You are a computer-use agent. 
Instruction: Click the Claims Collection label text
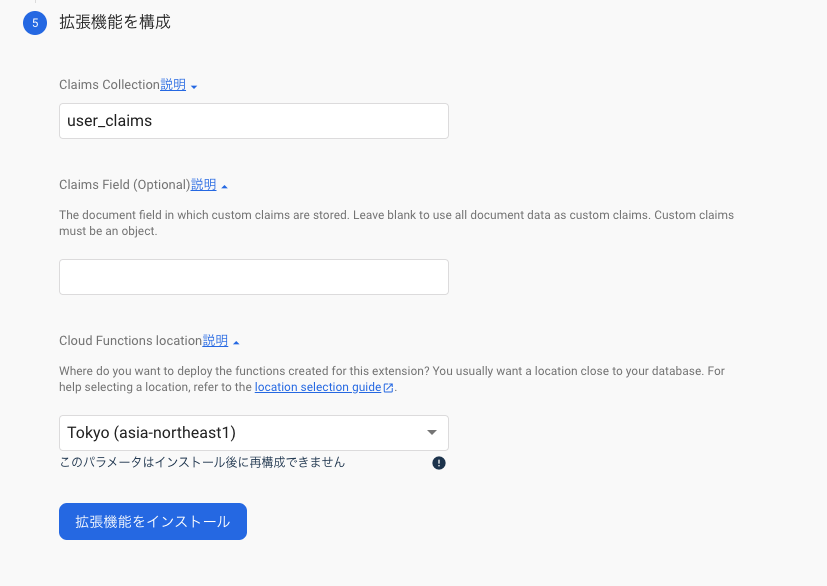[109, 84]
